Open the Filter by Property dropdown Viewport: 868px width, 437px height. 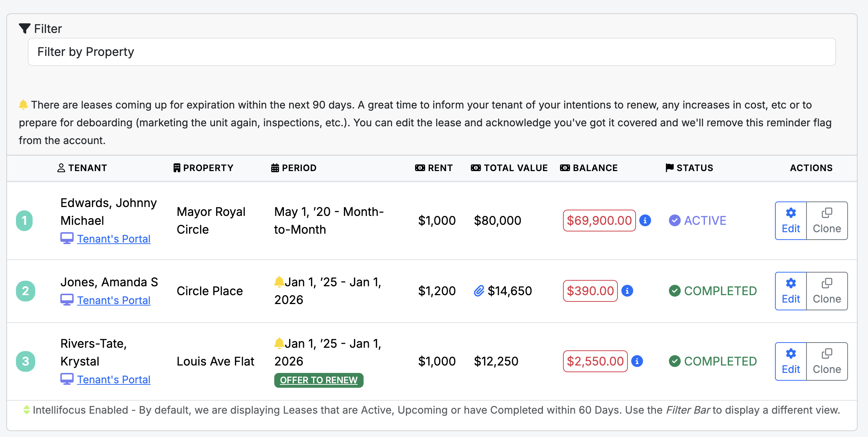(432, 52)
